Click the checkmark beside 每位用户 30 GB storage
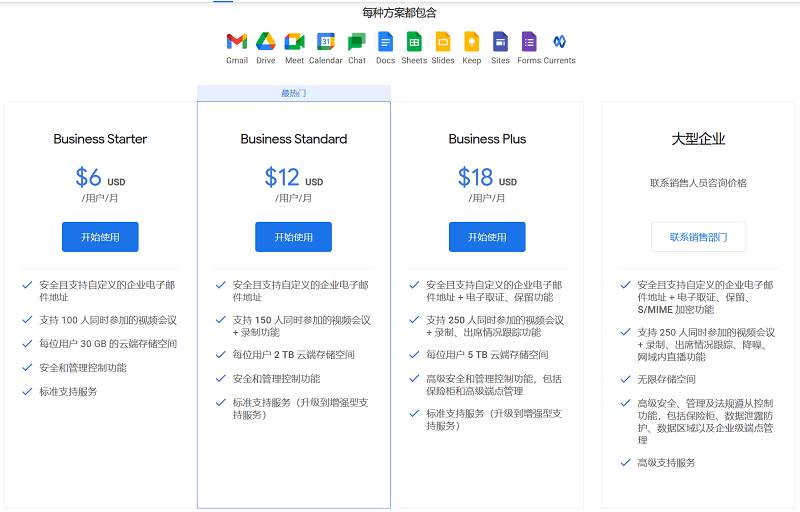Screen dimensions: 800x512 pos(28,344)
